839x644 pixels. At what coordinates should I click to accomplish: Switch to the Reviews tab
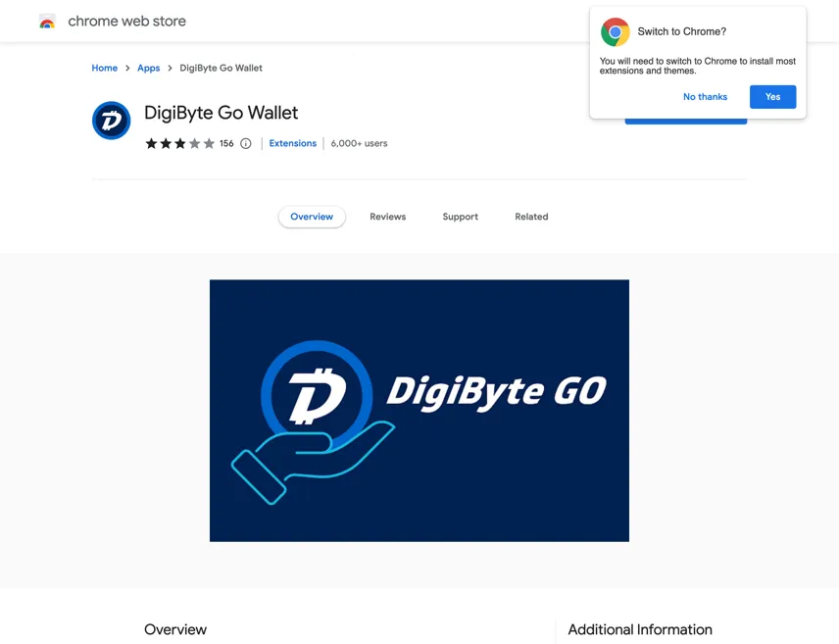[x=388, y=217]
